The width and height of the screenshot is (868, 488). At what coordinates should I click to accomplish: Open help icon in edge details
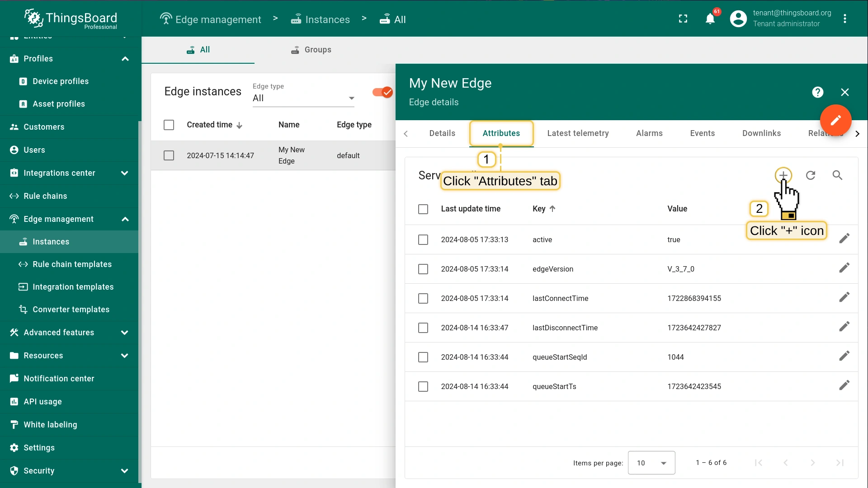pyautogui.click(x=817, y=92)
